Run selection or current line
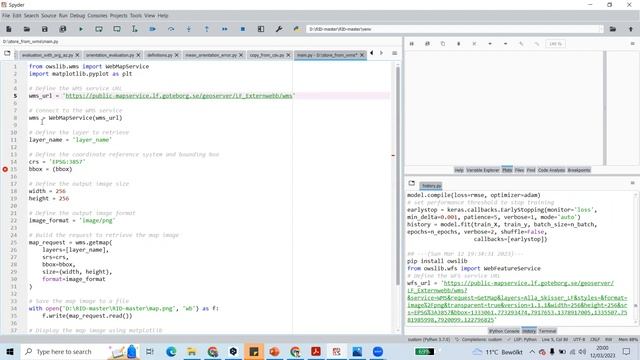The width and height of the screenshot is (640, 360). (135, 29)
